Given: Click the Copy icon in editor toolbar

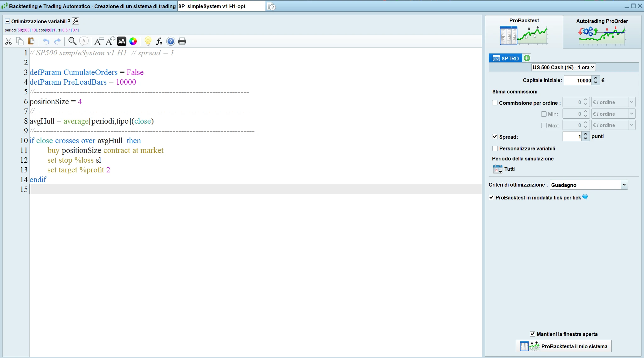Looking at the screenshot, I should pos(20,41).
